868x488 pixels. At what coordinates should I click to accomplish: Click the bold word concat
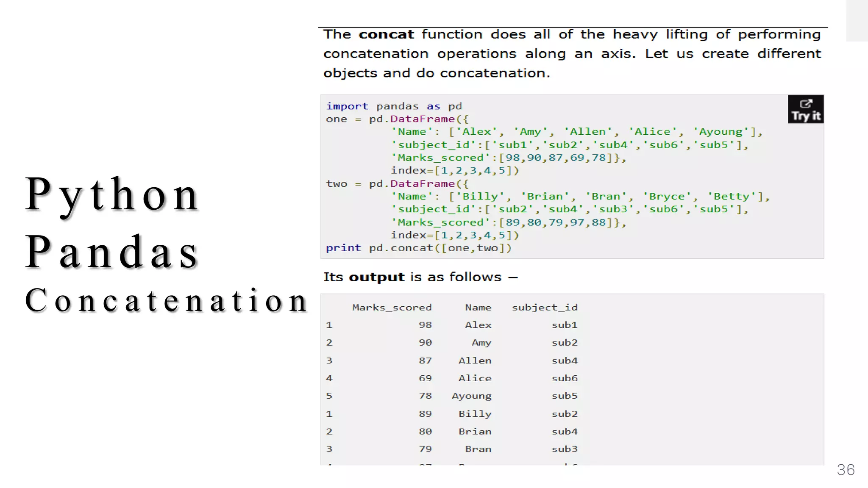point(386,34)
